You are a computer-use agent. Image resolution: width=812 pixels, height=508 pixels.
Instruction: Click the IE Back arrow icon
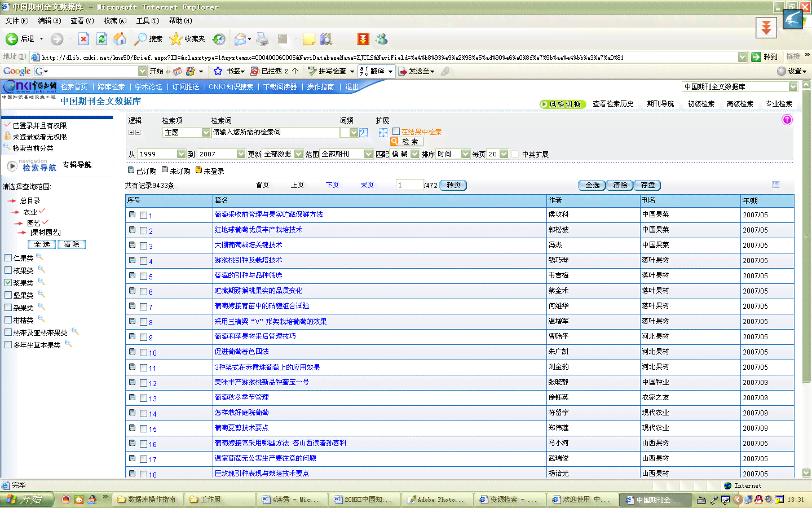(12, 38)
